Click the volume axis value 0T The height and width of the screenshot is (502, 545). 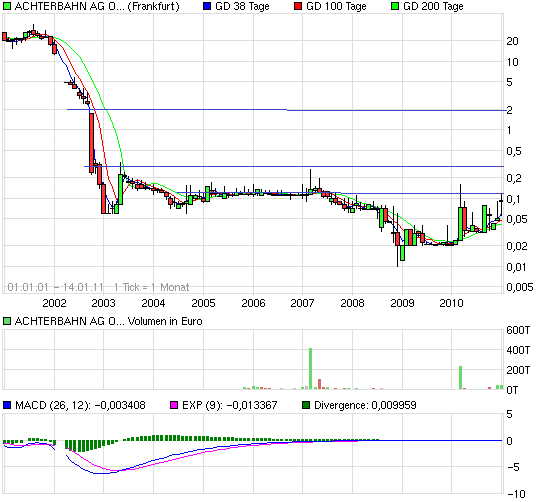coord(512,390)
